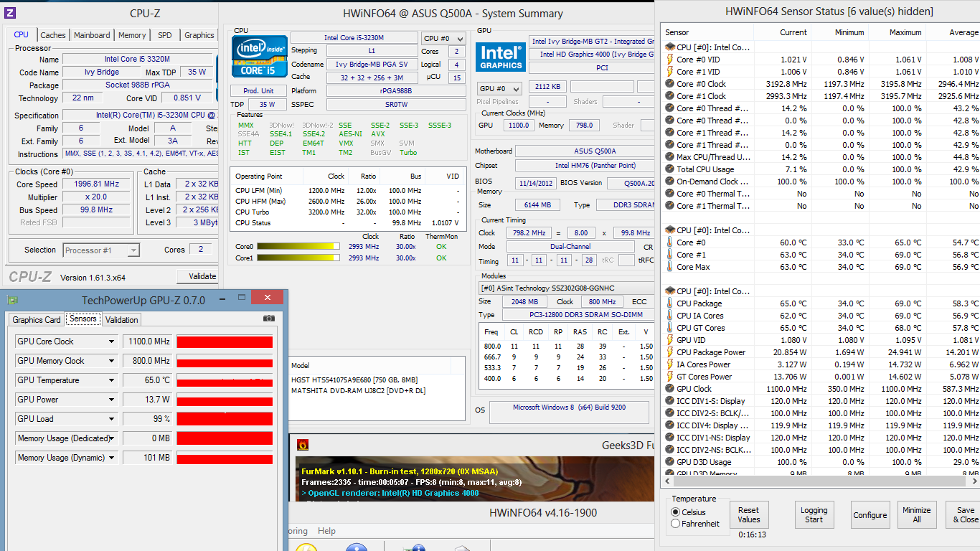
Task: Select the Fahrenheit temperature option
Action: pos(675,524)
